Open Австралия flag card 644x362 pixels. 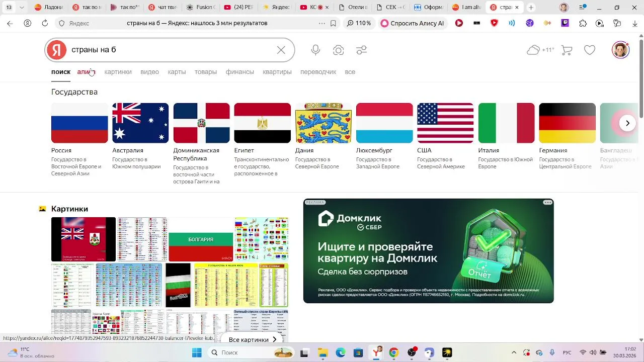140,136
